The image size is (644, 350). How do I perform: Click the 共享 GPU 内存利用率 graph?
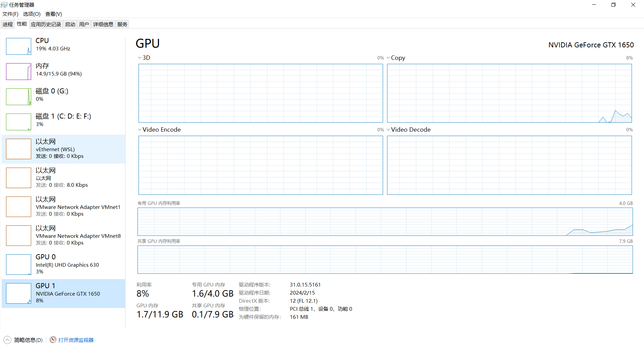point(385,260)
